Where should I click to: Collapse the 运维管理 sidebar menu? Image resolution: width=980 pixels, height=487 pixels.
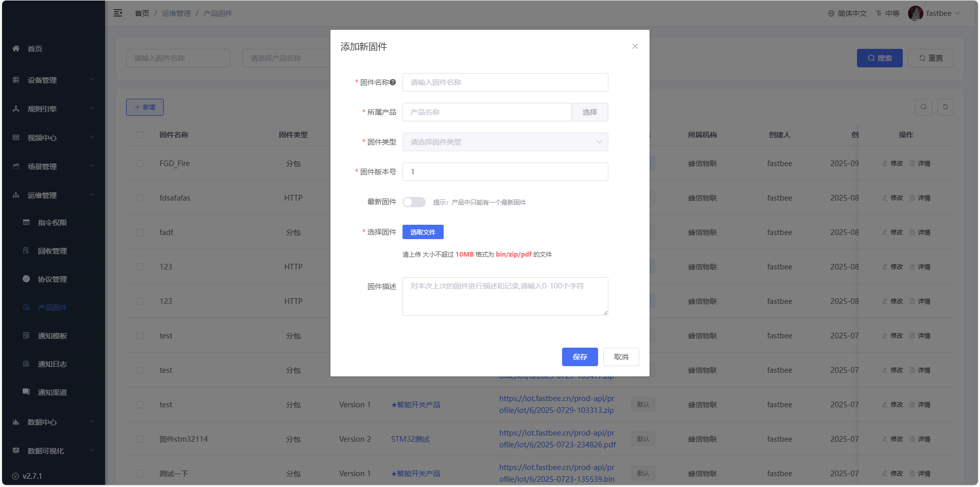[x=52, y=195]
